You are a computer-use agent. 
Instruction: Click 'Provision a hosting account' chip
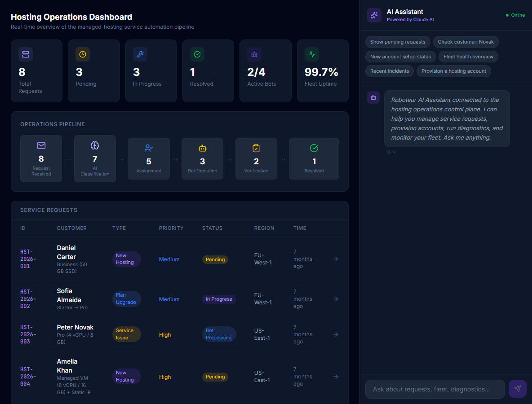tap(454, 71)
